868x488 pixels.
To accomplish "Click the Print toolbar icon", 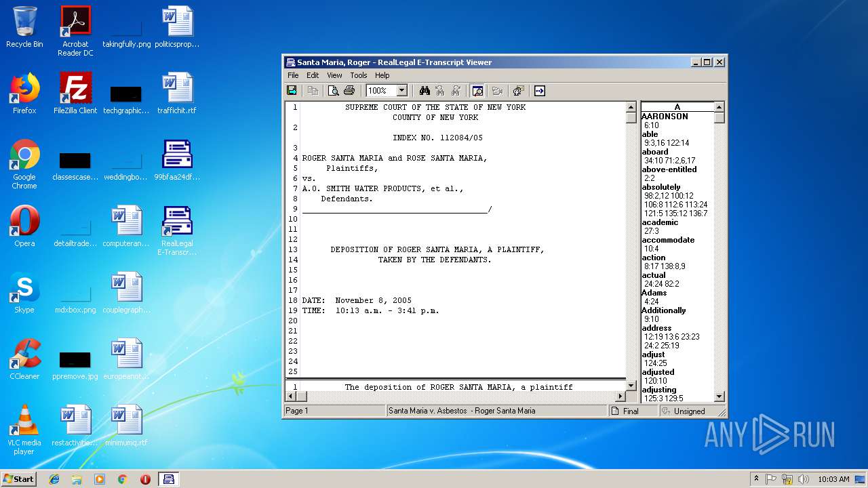I will click(349, 91).
